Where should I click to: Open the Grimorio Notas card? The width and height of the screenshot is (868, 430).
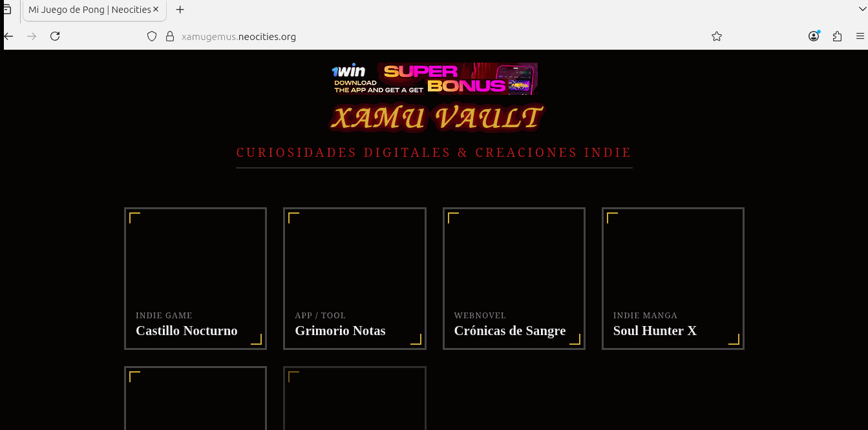click(355, 278)
